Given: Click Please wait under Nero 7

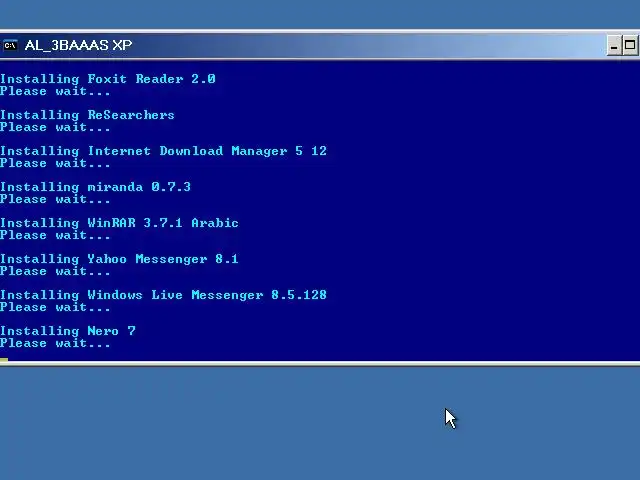Looking at the screenshot, I should 55,343.
